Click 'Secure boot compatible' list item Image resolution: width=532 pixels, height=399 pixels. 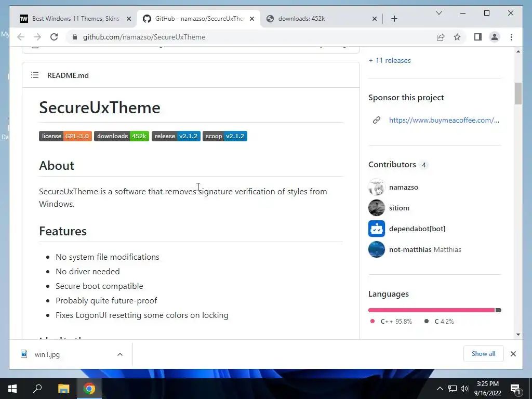pyautogui.click(x=99, y=286)
